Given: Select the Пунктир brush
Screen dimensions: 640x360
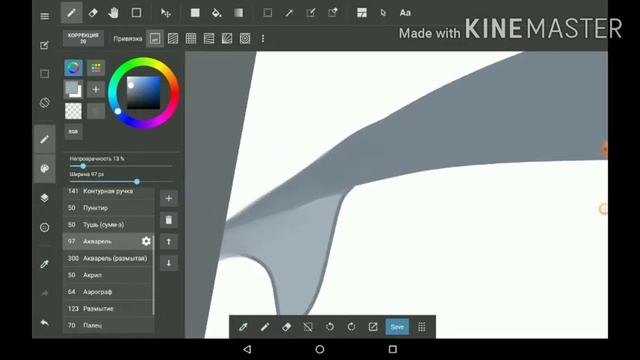Looking at the screenshot, I should pyautogui.click(x=108, y=208).
